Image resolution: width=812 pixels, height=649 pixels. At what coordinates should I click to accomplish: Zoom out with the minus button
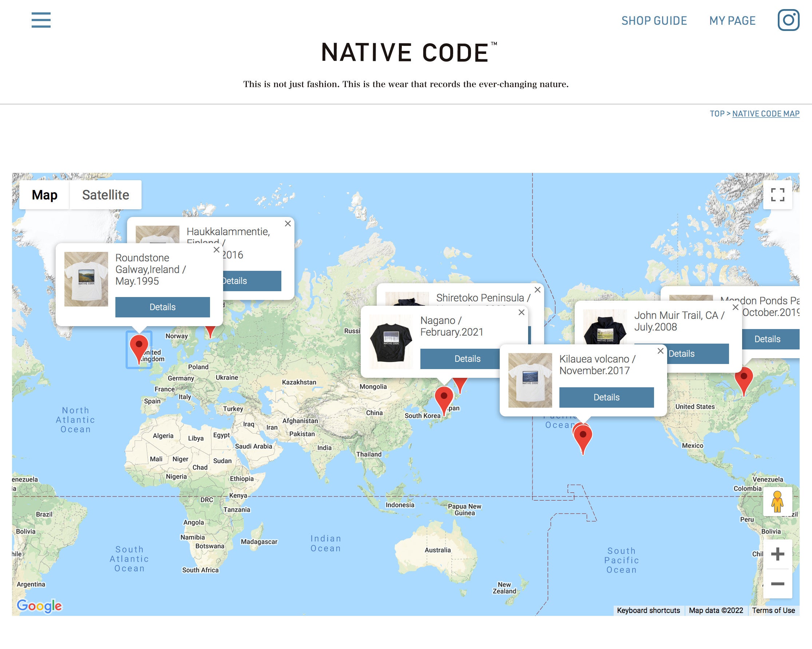coord(777,584)
